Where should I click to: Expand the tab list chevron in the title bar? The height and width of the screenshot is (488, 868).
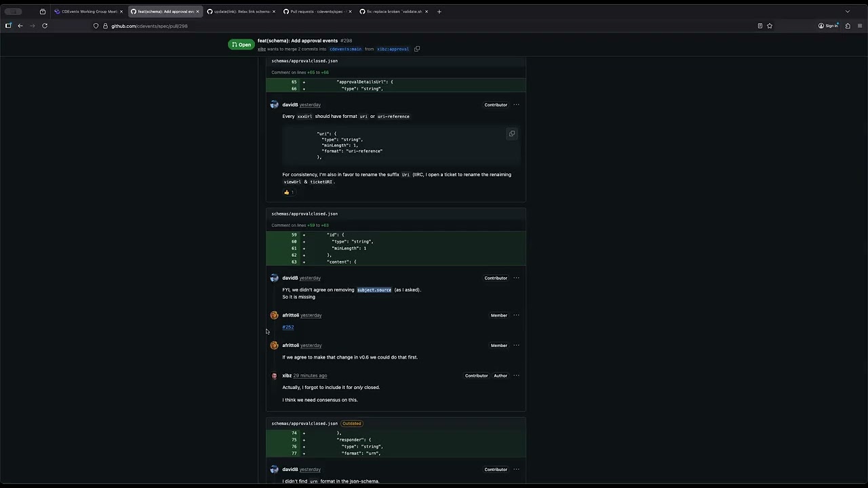(x=847, y=12)
